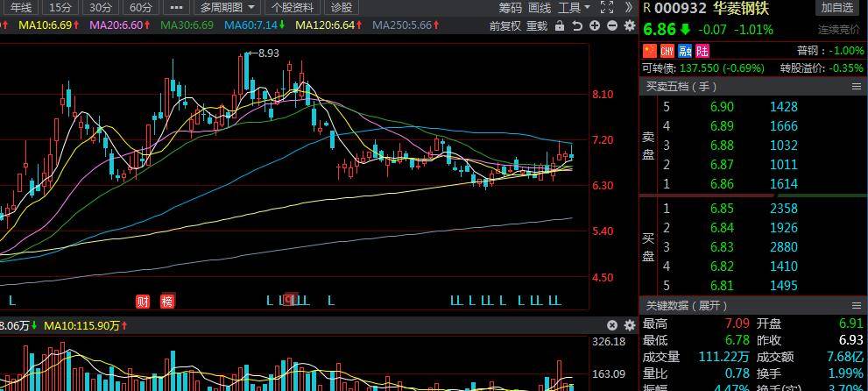Close the volume sub-chart panel
The width and height of the screenshot is (868, 391).
611,325
